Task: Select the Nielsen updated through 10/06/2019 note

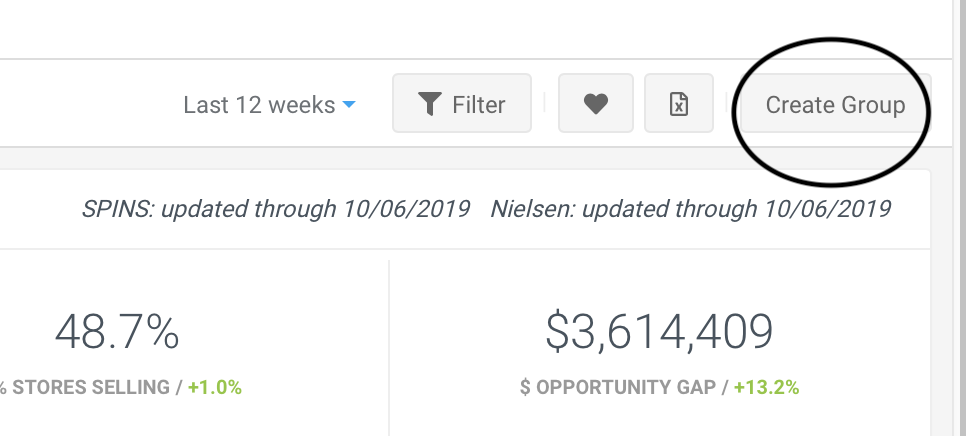Action: (x=691, y=209)
